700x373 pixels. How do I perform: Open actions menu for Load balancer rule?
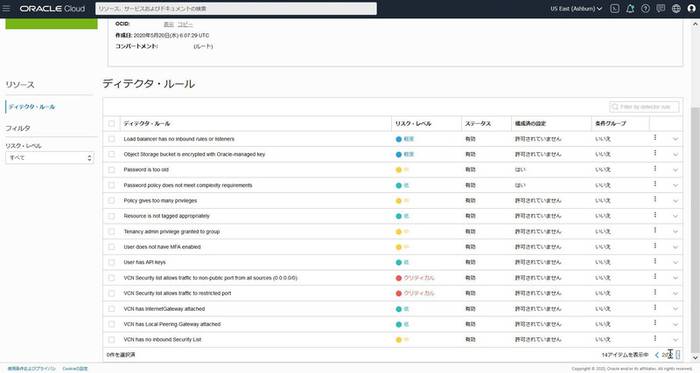655,138
